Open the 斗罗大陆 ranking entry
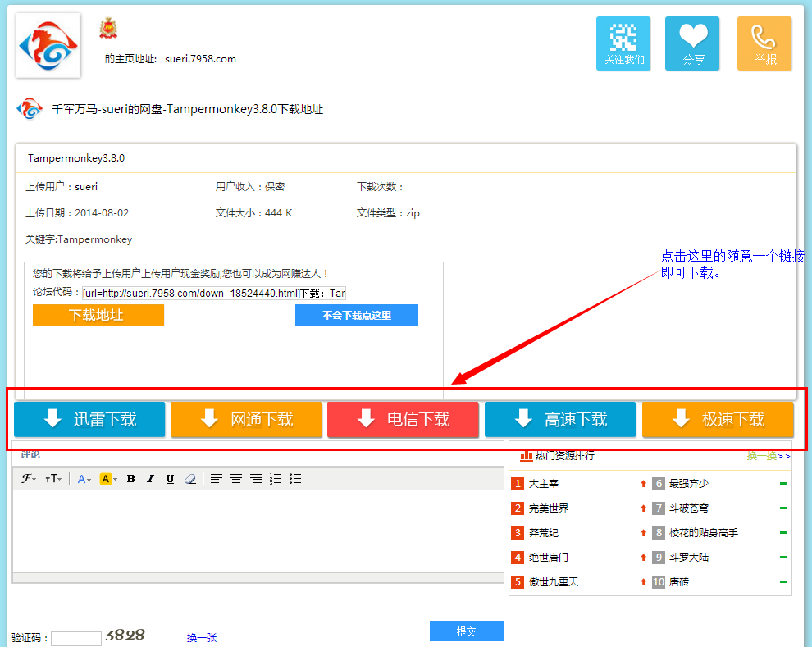This screenshot has width=812, height=647. coord(689,558)
